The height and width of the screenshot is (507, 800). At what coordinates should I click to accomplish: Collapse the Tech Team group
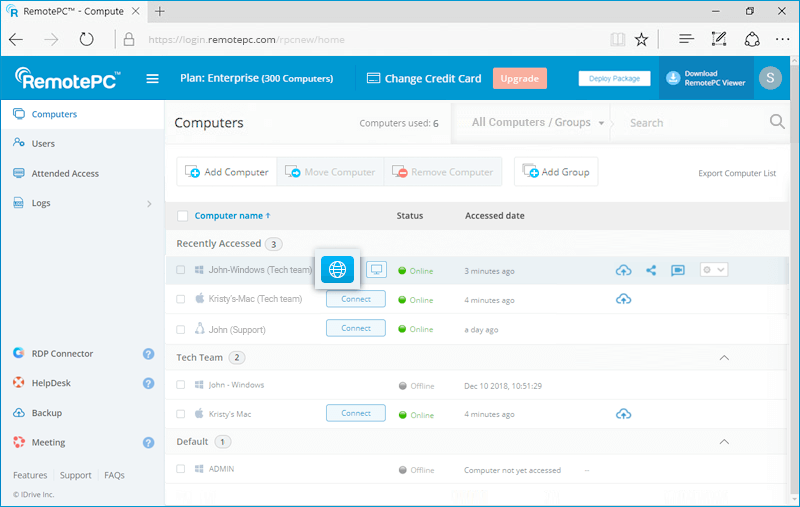pyautogui.click(x=725, y=358)
